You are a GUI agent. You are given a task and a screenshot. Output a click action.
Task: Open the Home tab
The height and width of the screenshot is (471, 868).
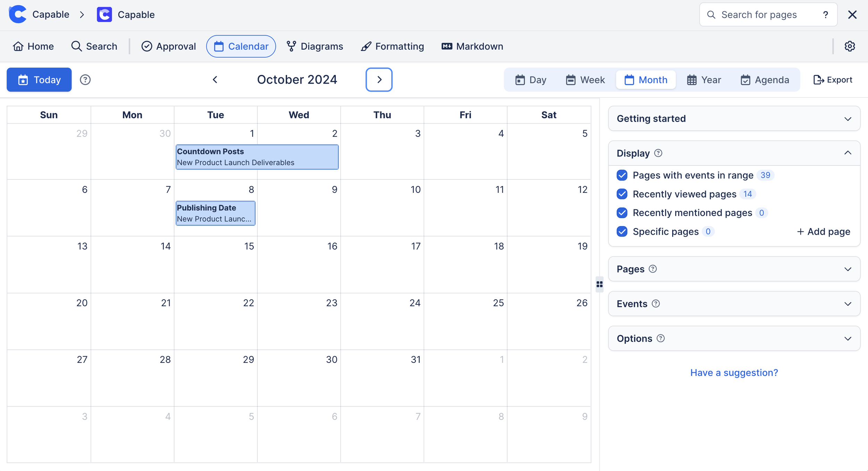coord(33,46)
